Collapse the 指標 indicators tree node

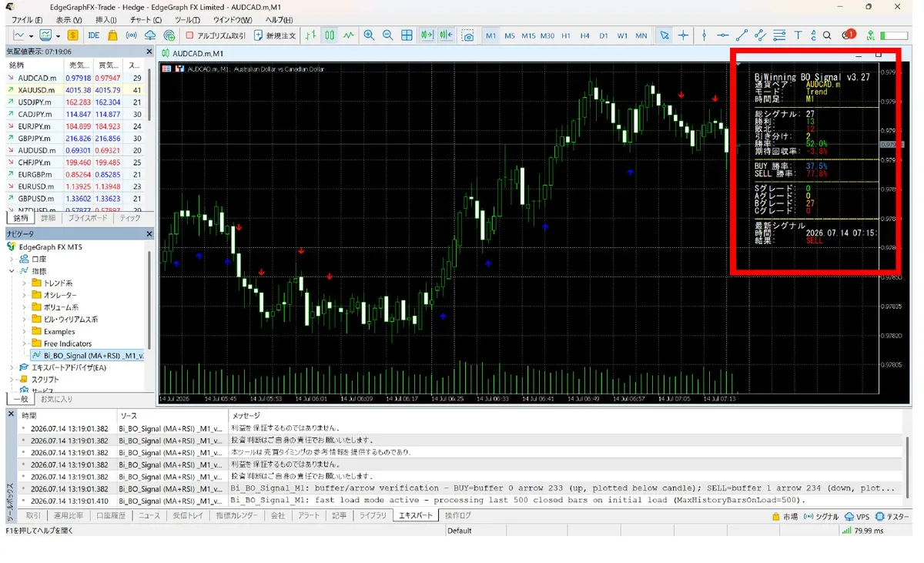(x=12, y=271)
